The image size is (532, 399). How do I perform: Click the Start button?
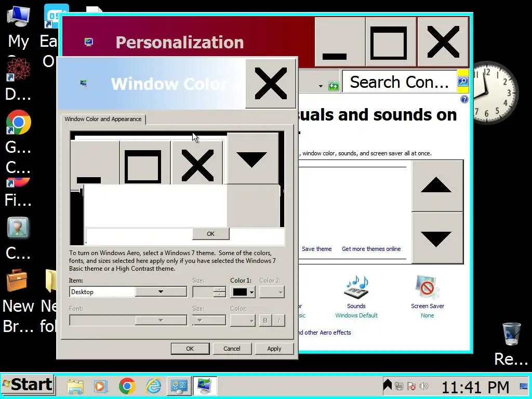pos(28,385)
